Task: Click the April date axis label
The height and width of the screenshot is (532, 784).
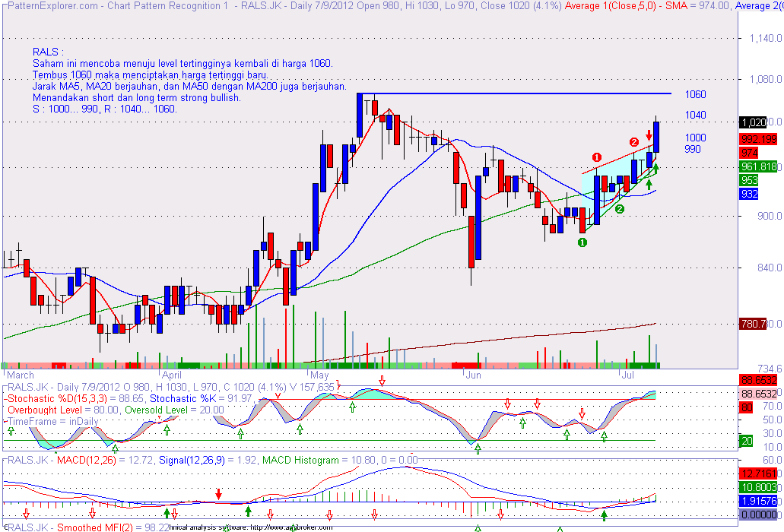Action: [172, 375]
